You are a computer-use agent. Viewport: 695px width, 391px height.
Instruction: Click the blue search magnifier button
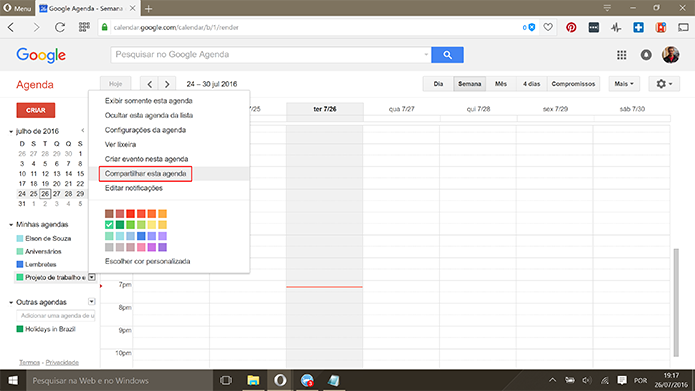(447, 55)
